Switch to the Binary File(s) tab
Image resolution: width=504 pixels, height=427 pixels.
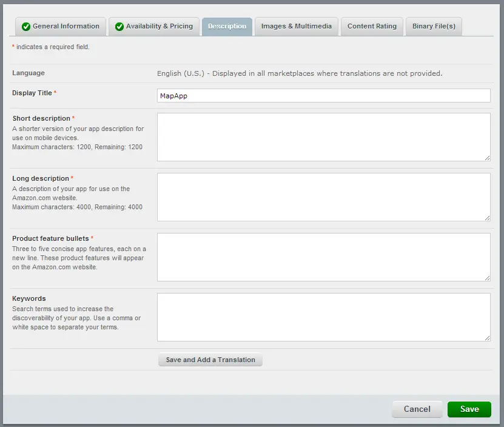click(433, 27)
